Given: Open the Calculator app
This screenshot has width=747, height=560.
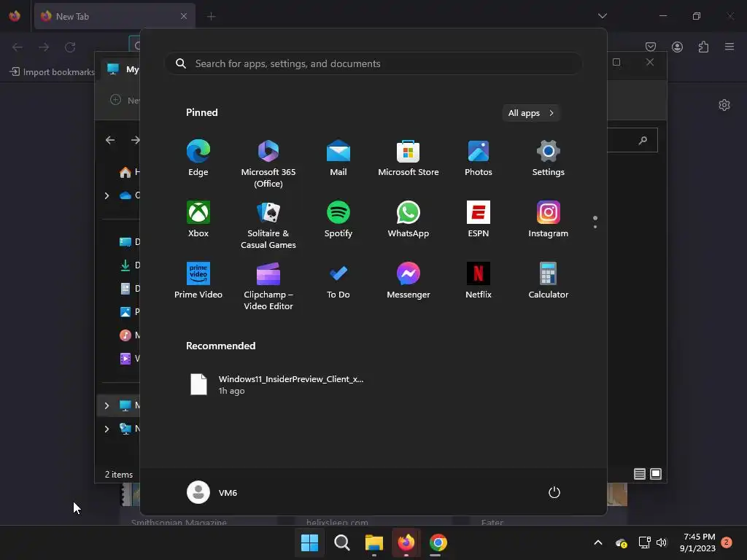Looking at the screenshot, I should pos(549,281).
